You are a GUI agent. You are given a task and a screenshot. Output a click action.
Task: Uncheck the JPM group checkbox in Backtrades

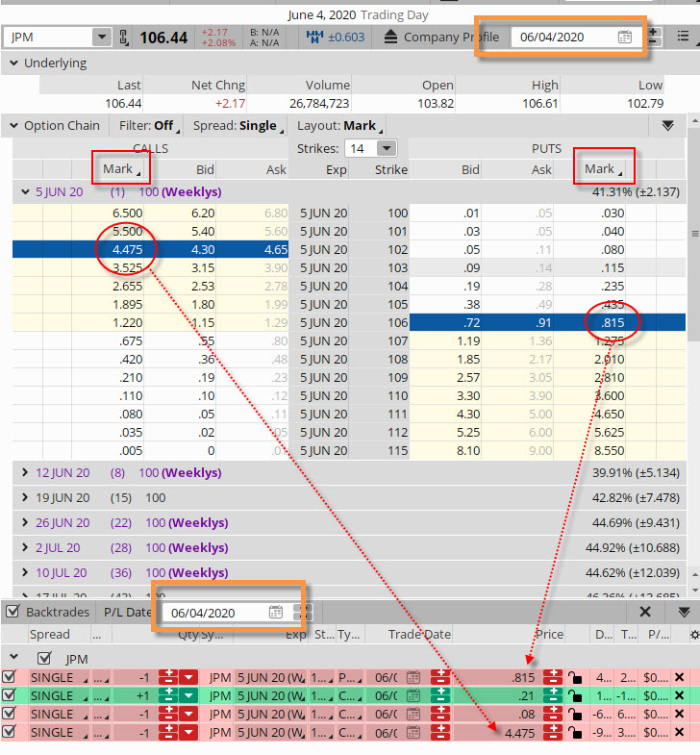[x=43, y=659]
